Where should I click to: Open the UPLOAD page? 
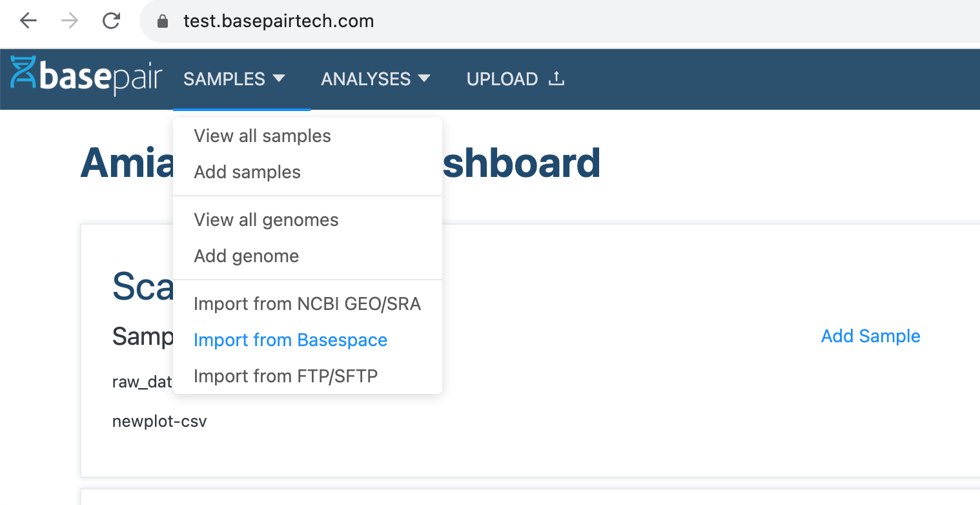point(502,79)
